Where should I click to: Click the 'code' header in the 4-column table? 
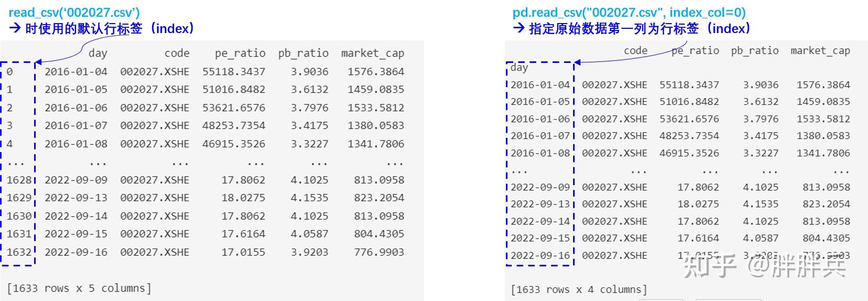click(x=636, y=50)
